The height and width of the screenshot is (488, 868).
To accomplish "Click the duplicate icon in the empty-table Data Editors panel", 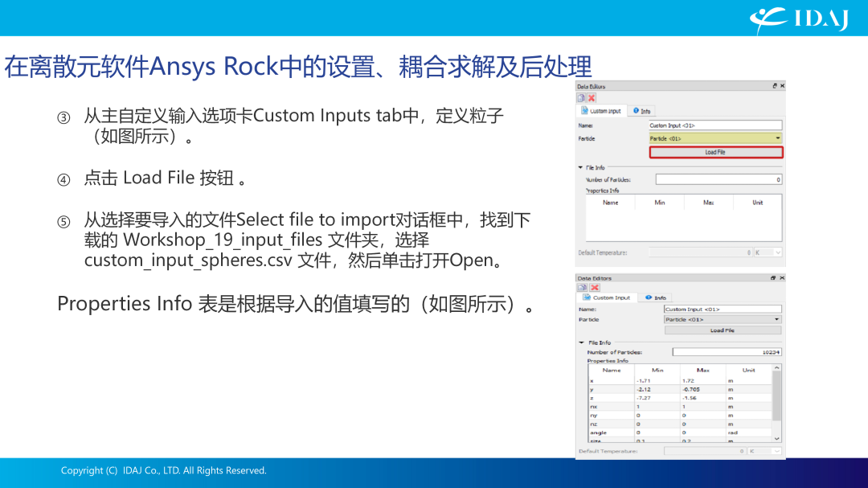I will click(581, 98).
